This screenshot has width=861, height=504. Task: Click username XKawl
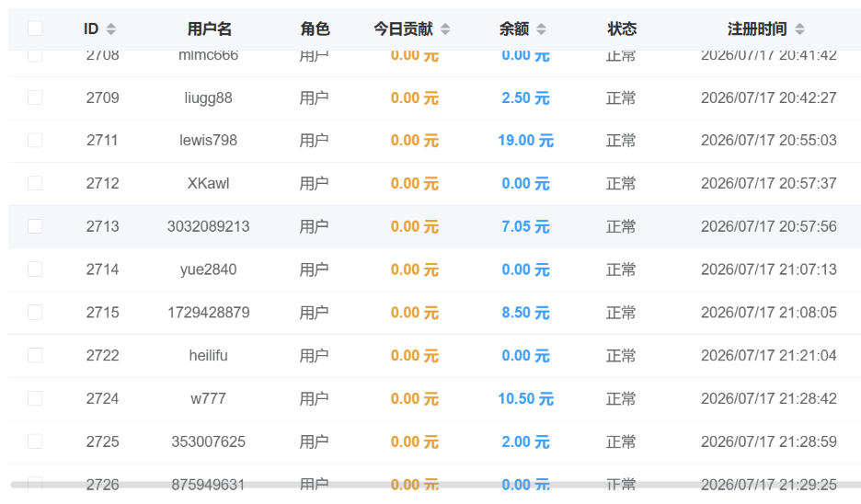point(208,183)
